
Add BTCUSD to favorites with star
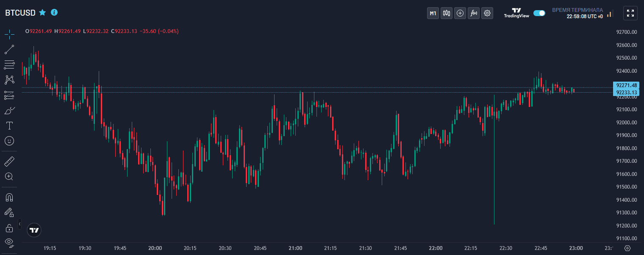coord(42,13)
